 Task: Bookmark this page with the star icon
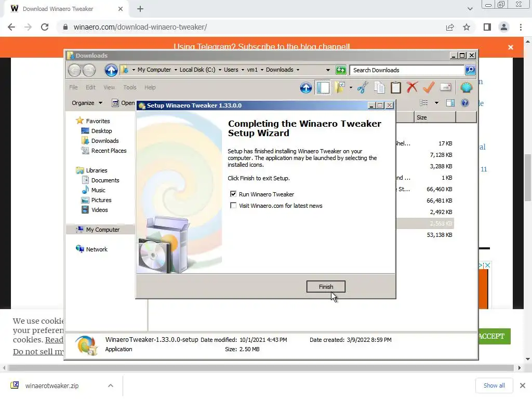467,27
